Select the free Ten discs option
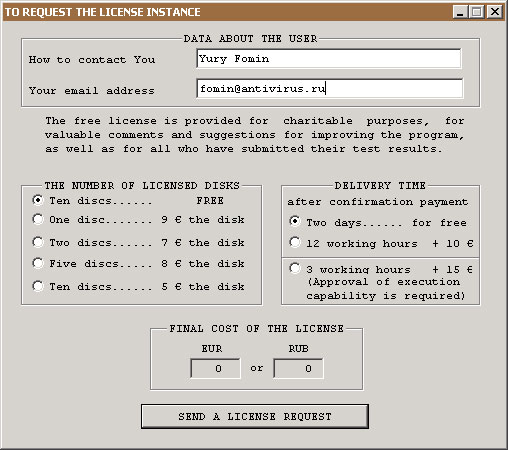This screenshot has width=508, height=450. coord(38,200)
